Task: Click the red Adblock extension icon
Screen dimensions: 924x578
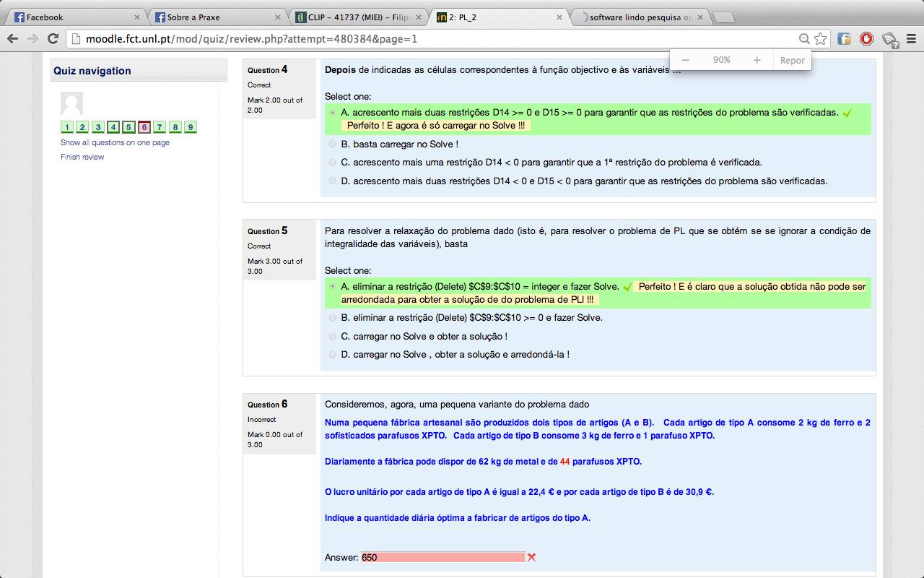Action: click(866, 39)
